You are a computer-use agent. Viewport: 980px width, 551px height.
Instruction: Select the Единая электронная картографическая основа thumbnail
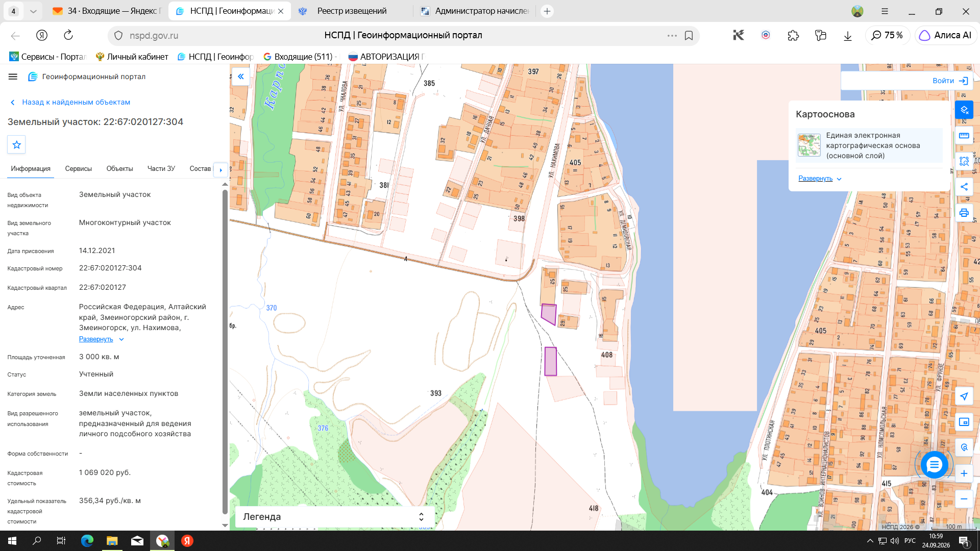point(809,145)
